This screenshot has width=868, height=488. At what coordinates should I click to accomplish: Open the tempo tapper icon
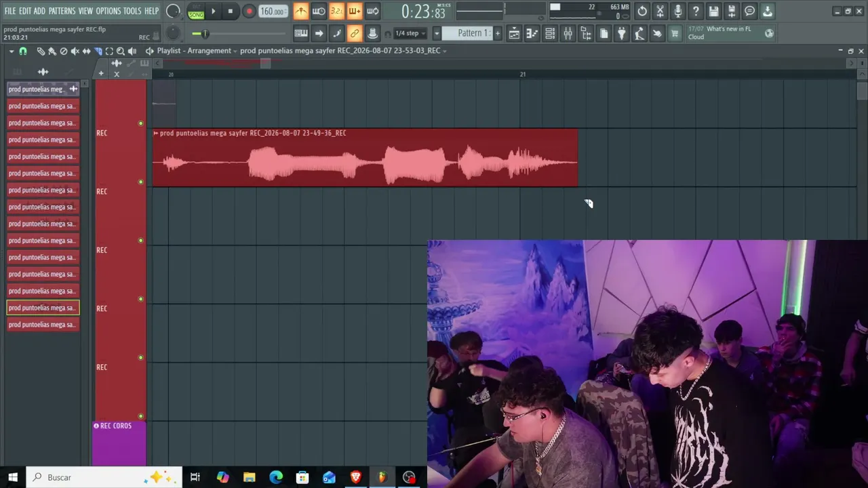(639, 33)
